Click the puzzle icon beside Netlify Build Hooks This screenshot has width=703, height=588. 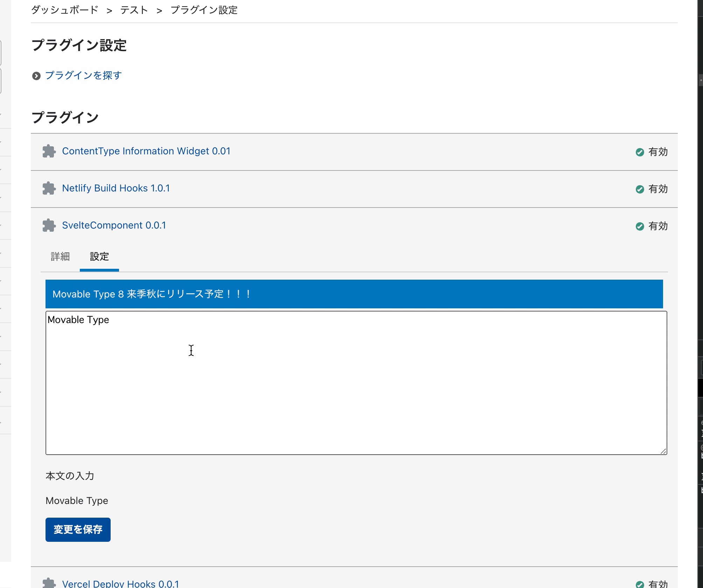click(49, 189)
